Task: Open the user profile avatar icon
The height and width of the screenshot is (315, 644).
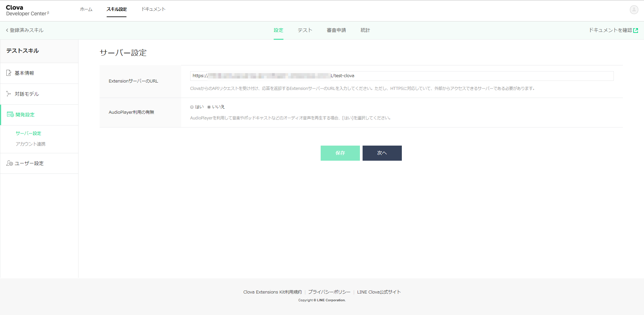Action: (634, 10)
